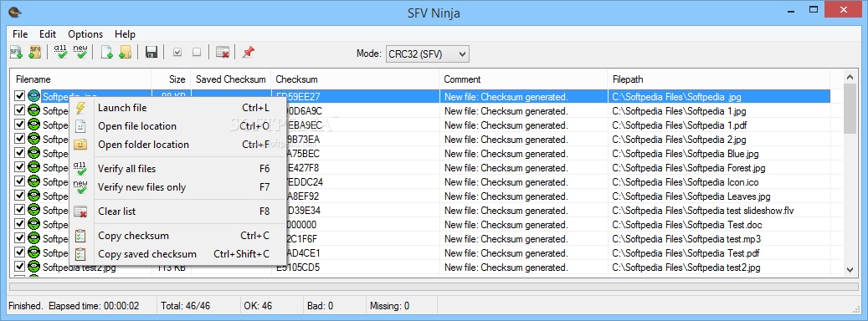This screenshot has height=321, width=868.
Task: Uncheck the checkbox of the test slideshow.flv row
Action: (x=20, y=210)
